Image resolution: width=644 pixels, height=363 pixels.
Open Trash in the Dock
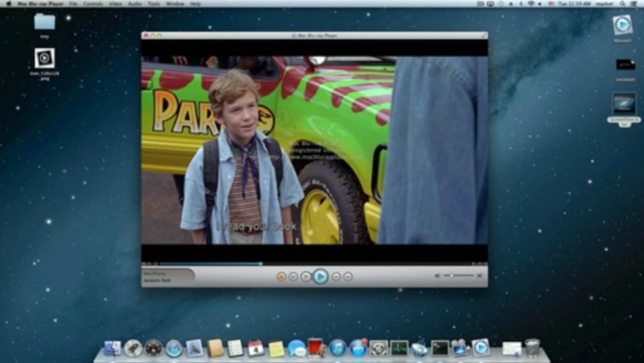[532, 348]
